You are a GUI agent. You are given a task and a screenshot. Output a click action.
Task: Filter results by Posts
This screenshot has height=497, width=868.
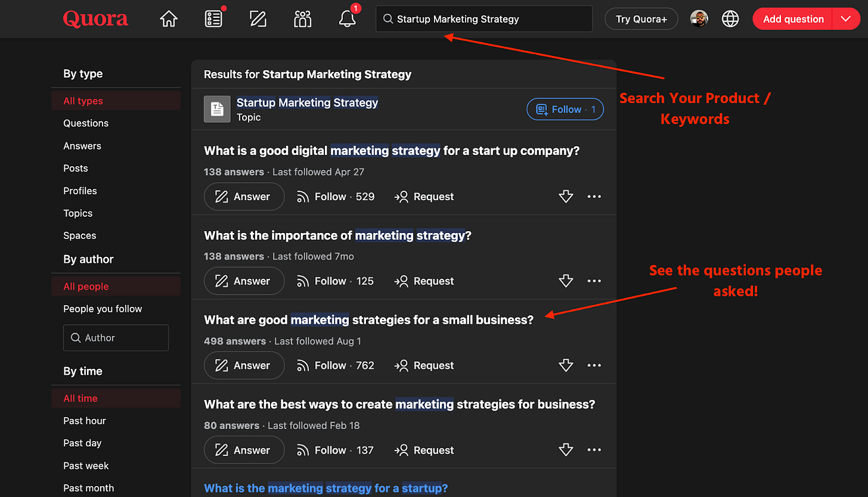tap(76, 169)
